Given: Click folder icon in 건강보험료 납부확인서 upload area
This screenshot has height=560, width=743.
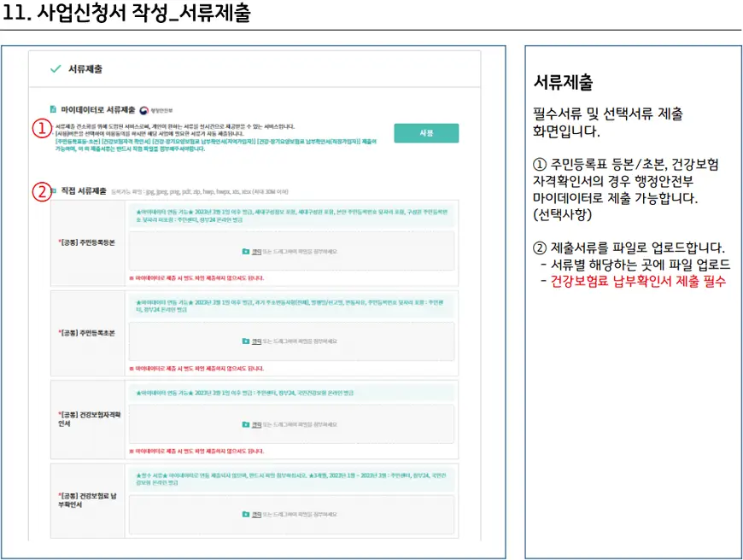Looking at the screenshot, I should 246,514.
